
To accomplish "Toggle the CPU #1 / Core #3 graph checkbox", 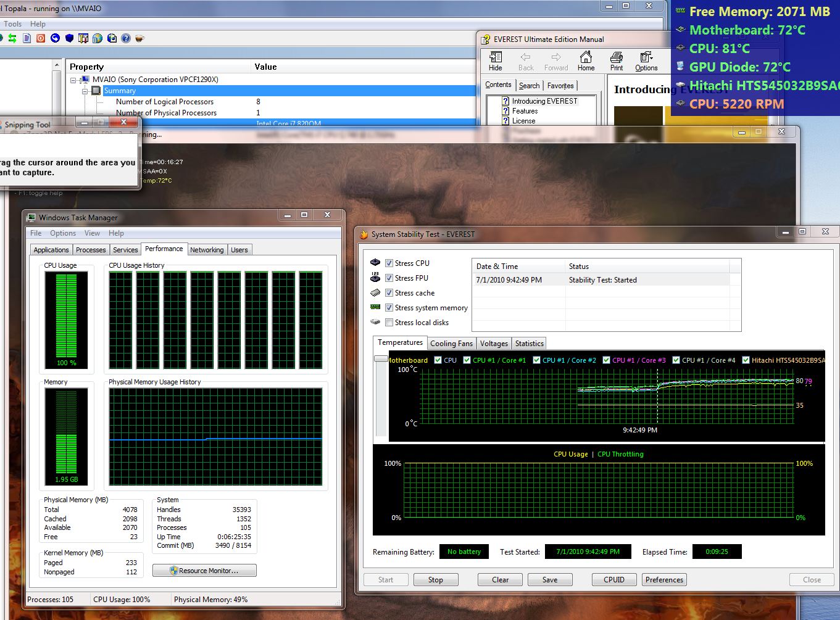I will (606, 360).
